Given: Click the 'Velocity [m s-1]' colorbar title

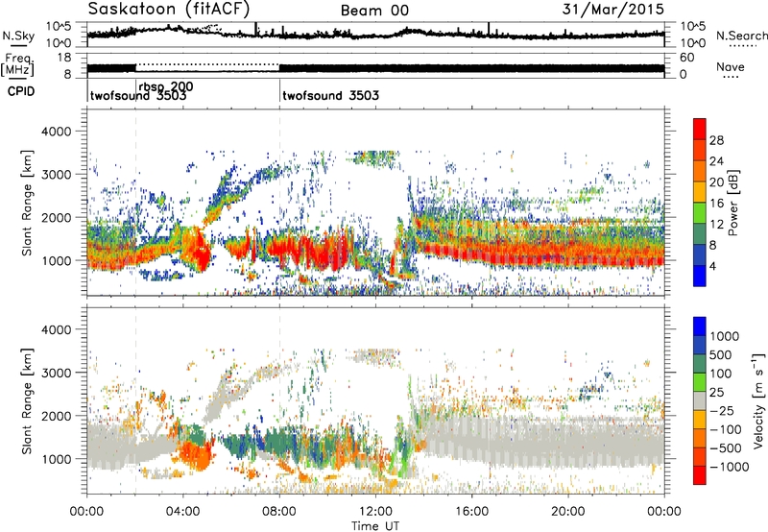Looking at the screenshot, I should coord(758,400).
